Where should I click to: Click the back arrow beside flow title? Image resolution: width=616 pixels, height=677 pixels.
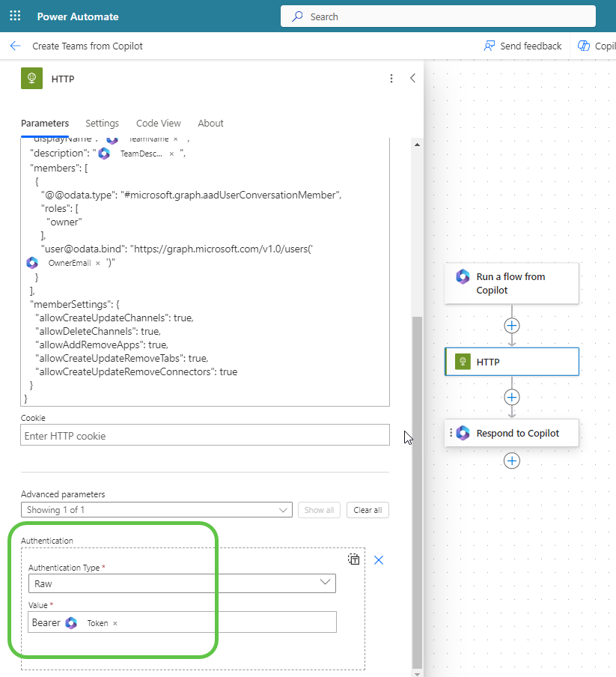tap(15, 46)
